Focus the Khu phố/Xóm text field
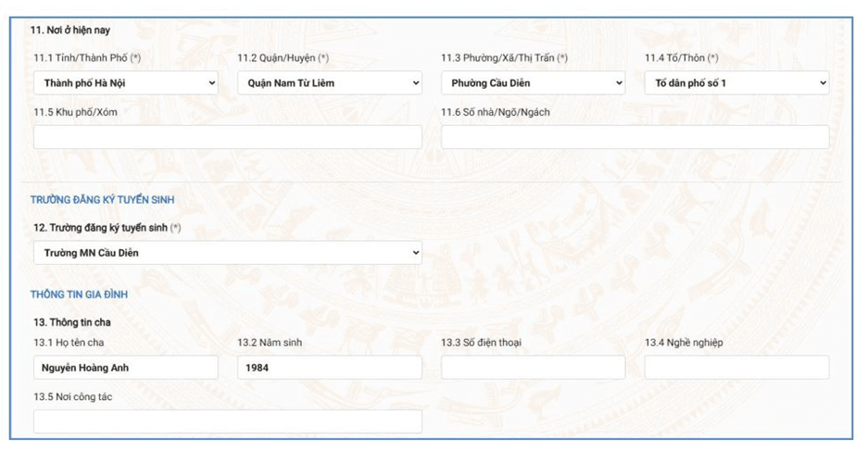Screen dimensions: 868x451 pos(228,137)
